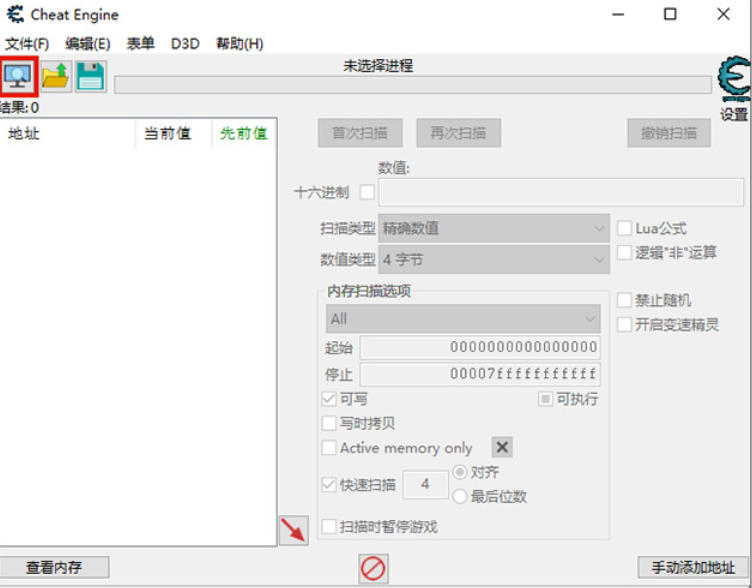Open the D3D menu
The image size is (752, 588).
[185, 44]
